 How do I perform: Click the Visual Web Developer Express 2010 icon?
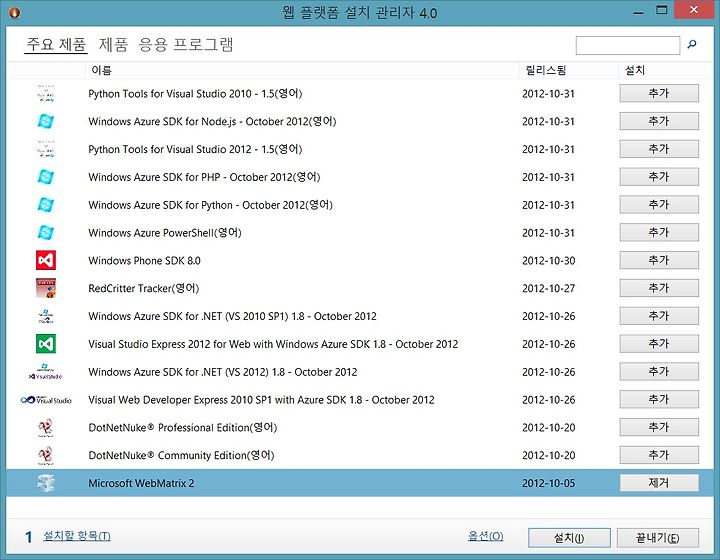[x=46, y=400]
